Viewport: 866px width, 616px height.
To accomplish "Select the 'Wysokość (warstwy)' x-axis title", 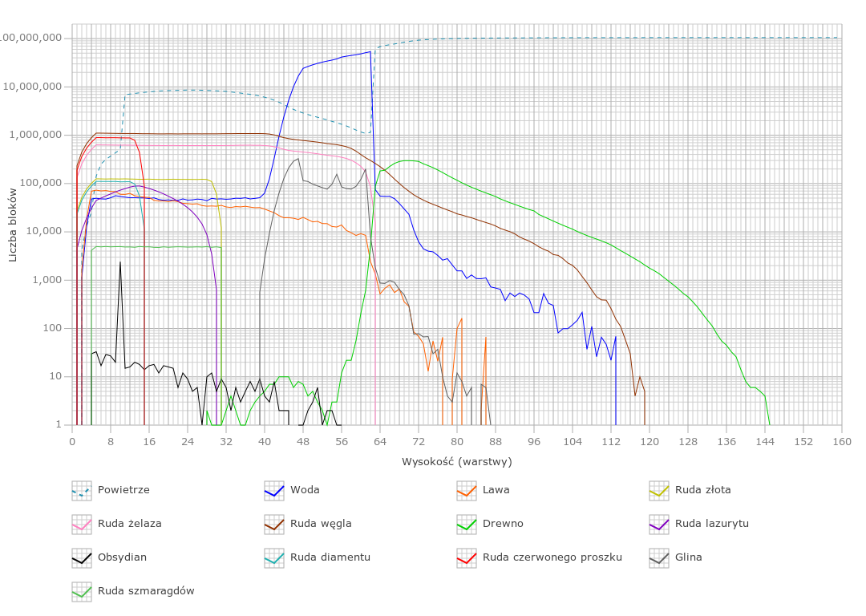I will pyautogui.click(x=456, y=462).
